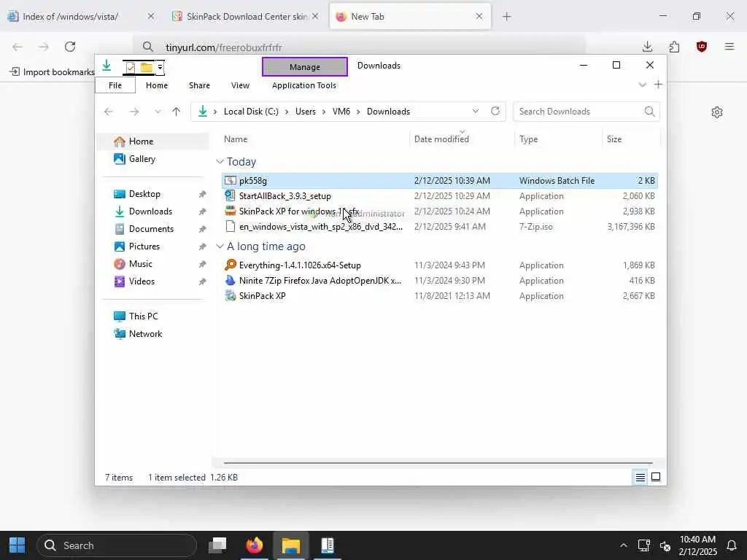This screenshot has width=747, height=560.
Task: Unpin Videos using its pin icon
Action: pos(203,282)
